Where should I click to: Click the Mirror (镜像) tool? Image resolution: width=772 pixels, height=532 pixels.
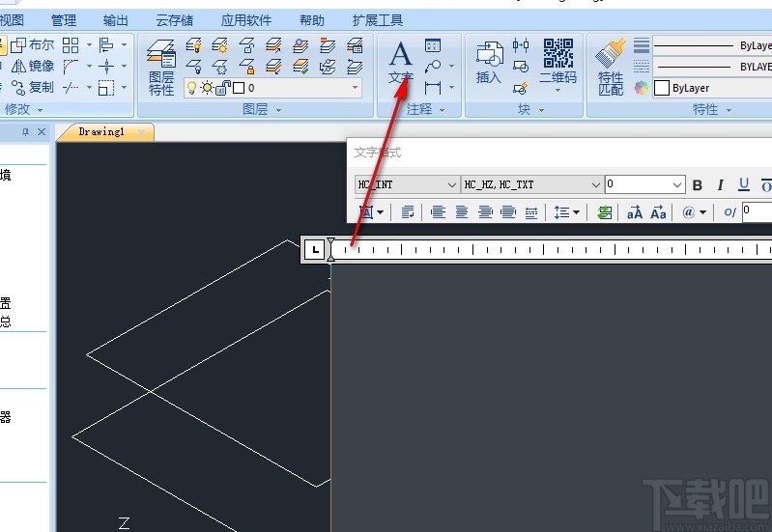32,66
